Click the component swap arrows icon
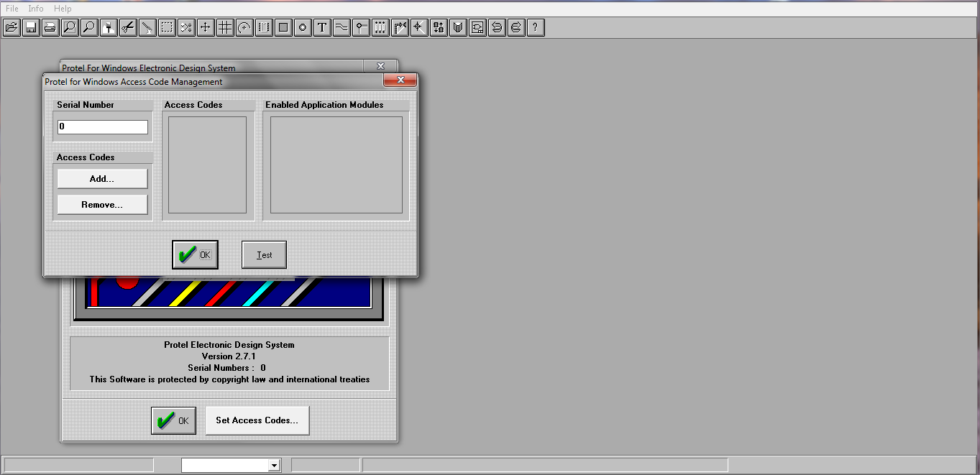The height and width of the screenshot is (475, 980). pyautogui.click(x=438, y=27)
